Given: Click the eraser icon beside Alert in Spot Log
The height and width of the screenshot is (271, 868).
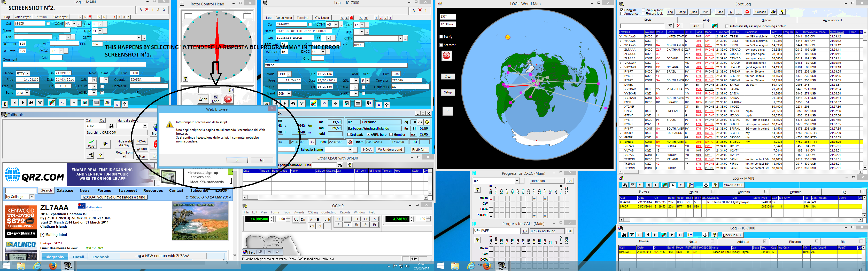Looking at the screenshot, I should [x=714, y=26].
